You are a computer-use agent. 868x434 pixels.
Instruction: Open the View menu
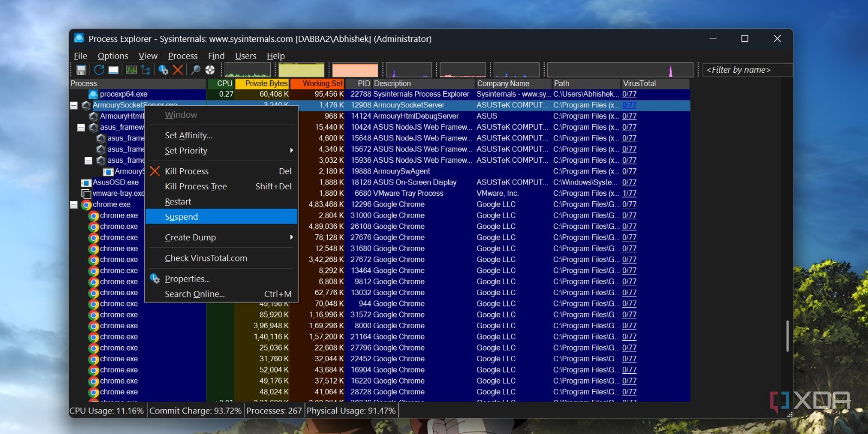point(148,56)
